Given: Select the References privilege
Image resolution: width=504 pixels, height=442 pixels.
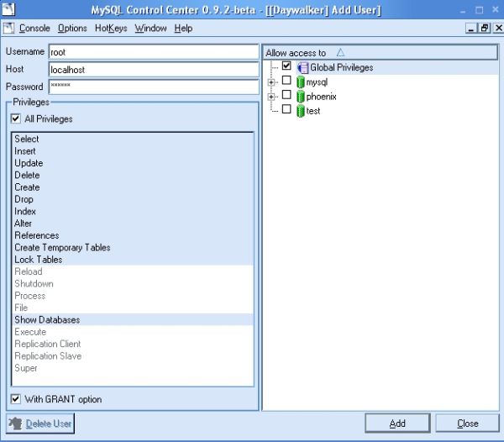Looking at the screenshot, I should coord(133,235).
